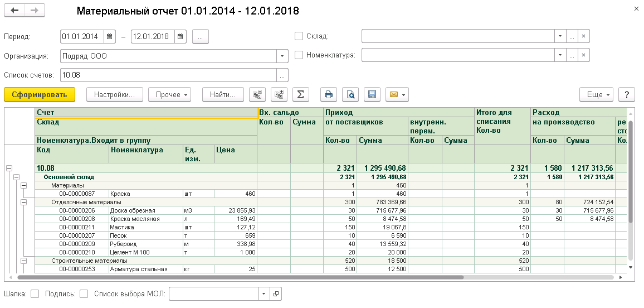
Task: Click the sum (sigma) icon
Action: coord(300,94)
